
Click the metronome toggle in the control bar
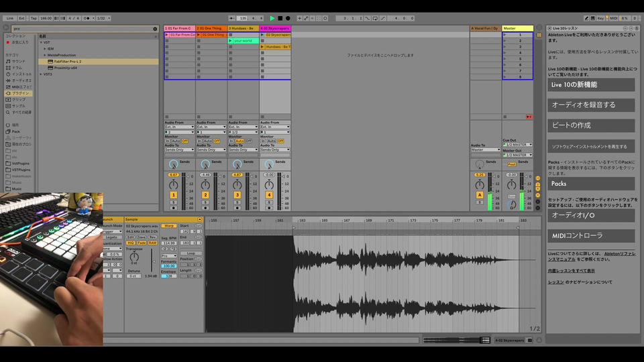tap(87, 18)
